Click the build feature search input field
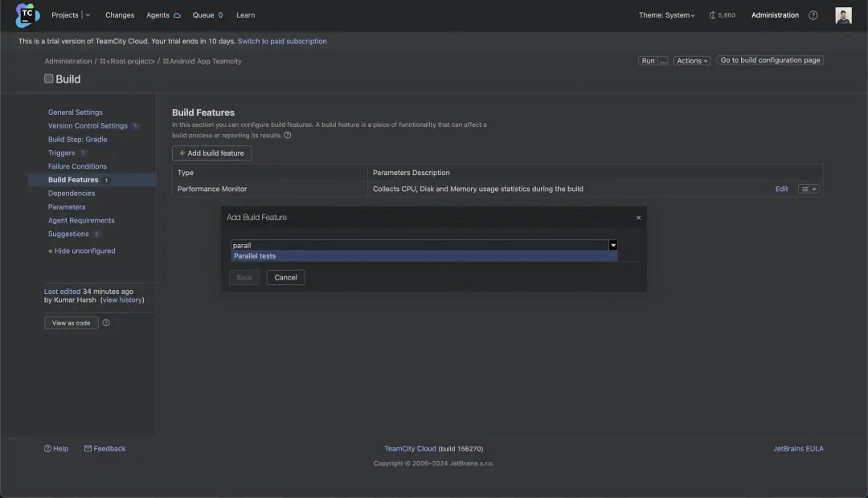The height and width of the screenshot is (498, 868). pos(418,246)
